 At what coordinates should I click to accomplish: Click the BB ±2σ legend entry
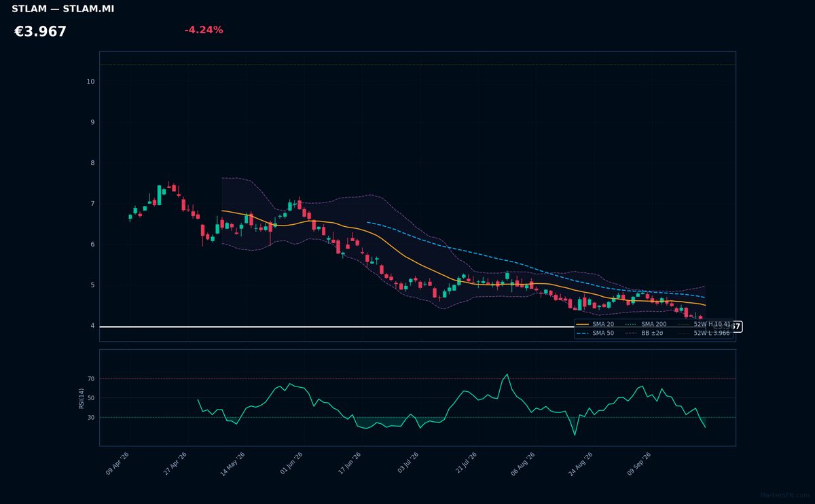(644, 334)
